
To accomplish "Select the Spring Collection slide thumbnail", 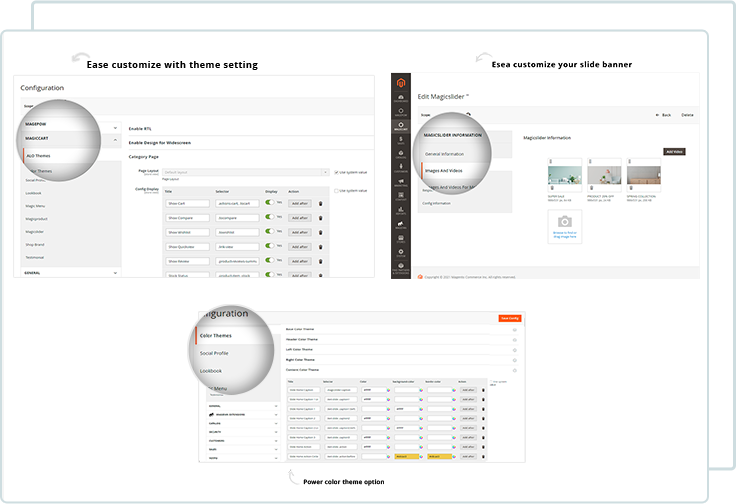I will tap(642, 176).
